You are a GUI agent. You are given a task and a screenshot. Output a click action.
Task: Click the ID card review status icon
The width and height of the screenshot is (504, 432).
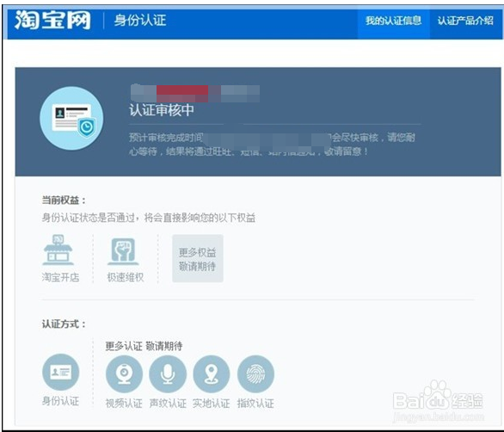pos(71,118)
